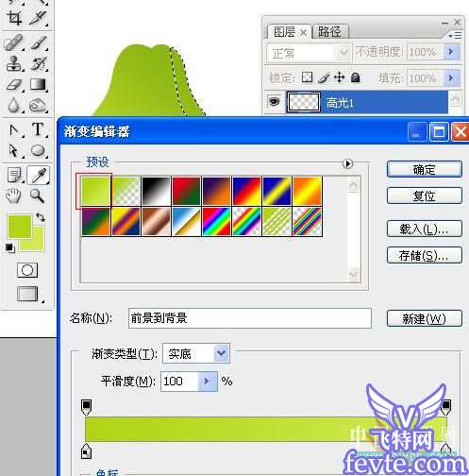Click the 复位 button
The width and height of the screenshot is (469, 476).
point(425,195)
